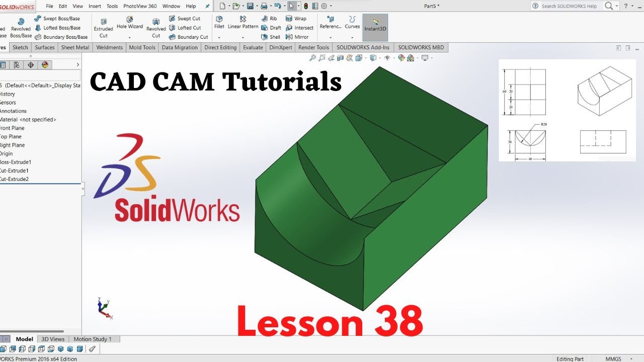The width and height of the screenshot is (644, 362).
Task: Click the drawing reference thumbnail image
Action: (x=567, y=110)
